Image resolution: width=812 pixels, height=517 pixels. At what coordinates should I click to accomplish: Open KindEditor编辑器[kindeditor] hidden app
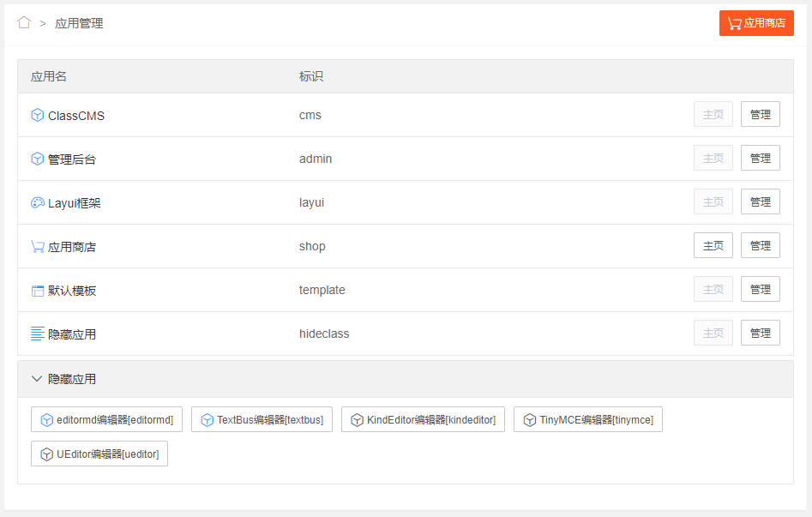[423, 419]
